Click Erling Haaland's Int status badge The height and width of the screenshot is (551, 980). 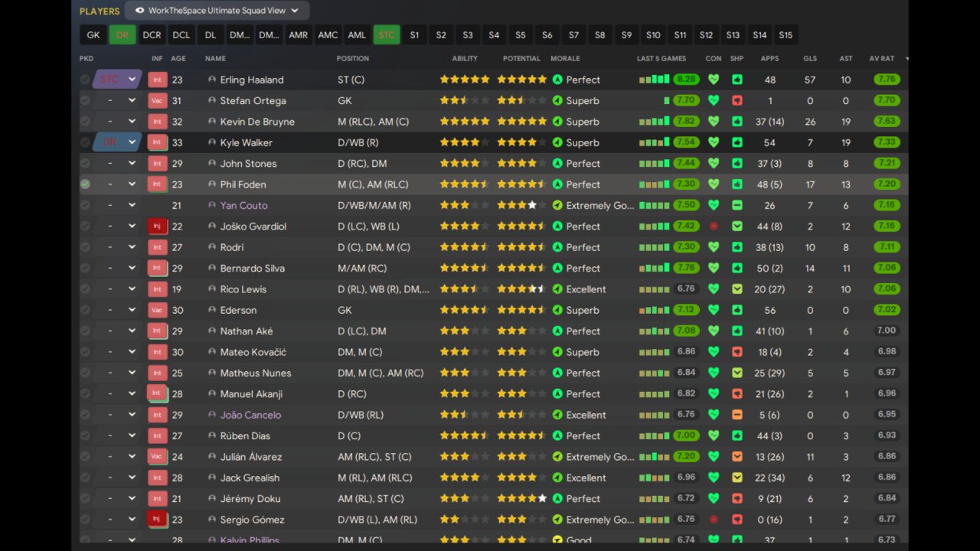click(157, 80)
